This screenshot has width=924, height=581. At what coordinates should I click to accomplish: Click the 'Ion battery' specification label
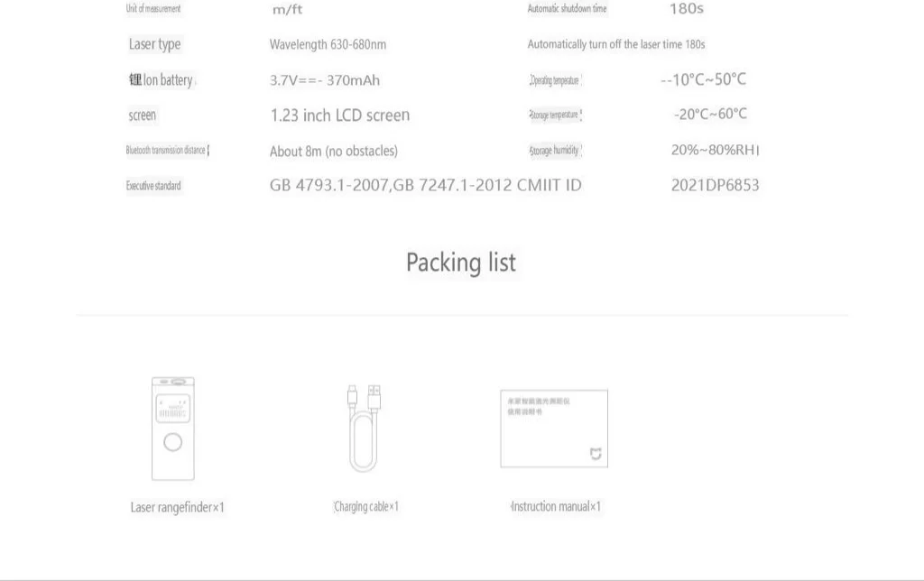[x=162, y=80]
